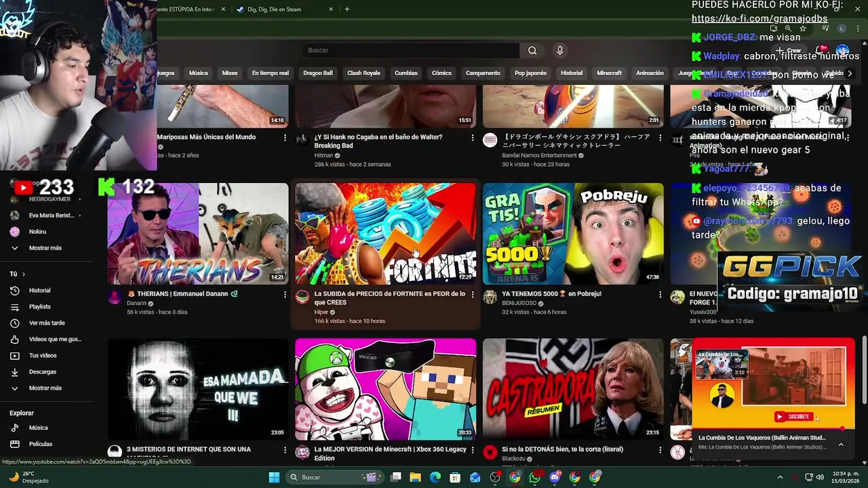
Task: Click the YouTube search magnifier button
Action: point(532,50)
